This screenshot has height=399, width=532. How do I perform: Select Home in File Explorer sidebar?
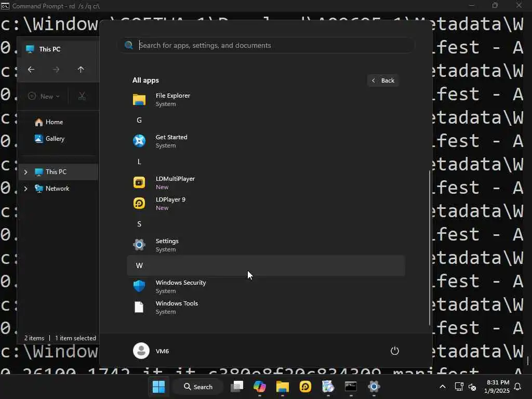click(49, 122)
